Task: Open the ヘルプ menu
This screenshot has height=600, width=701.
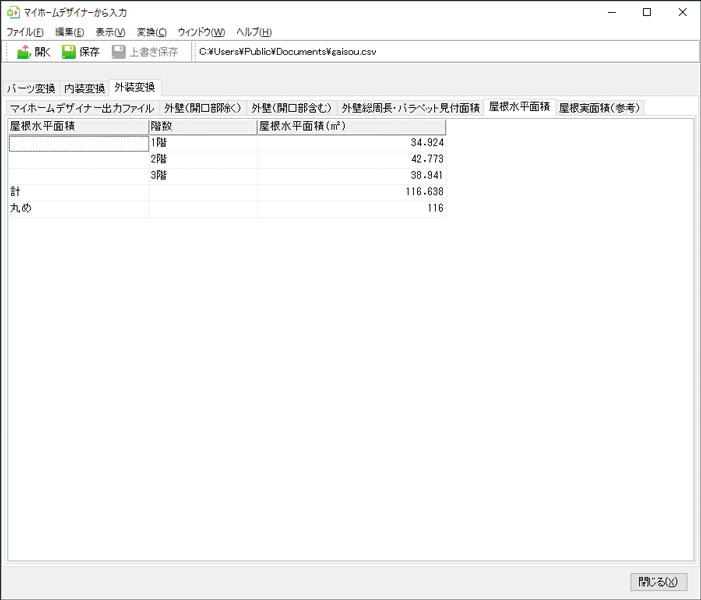Action: [254, 32]
